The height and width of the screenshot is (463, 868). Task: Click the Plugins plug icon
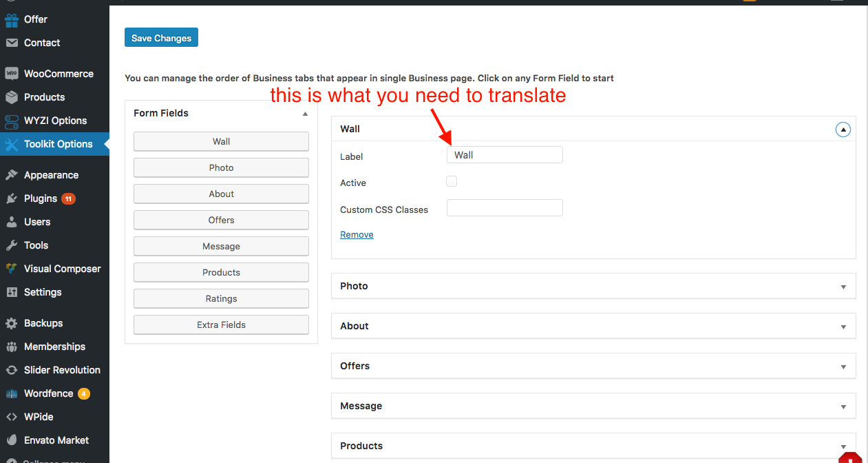[x=11, y=198]
